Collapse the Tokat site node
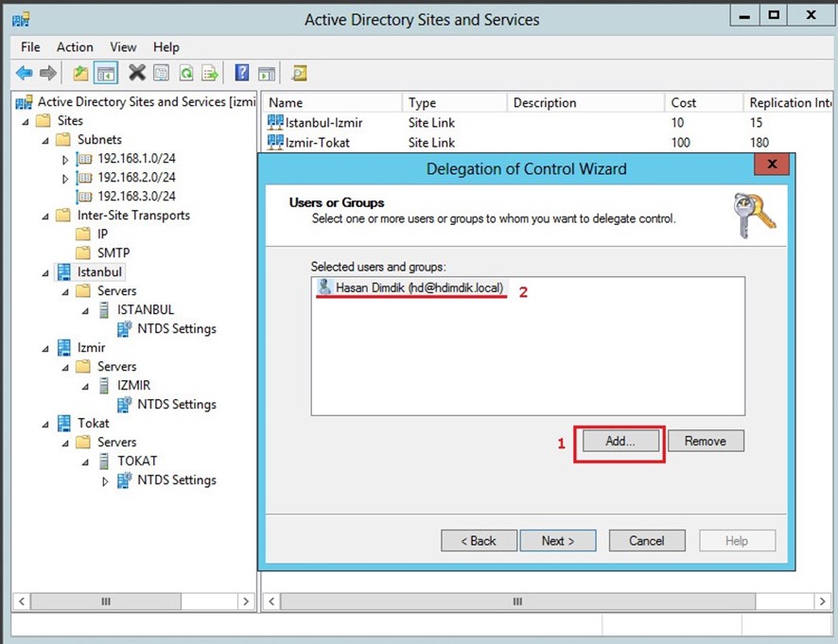Image resolution: width=838 pixels, height=644 pixels. pyautogui.click(x=45, y=425)
